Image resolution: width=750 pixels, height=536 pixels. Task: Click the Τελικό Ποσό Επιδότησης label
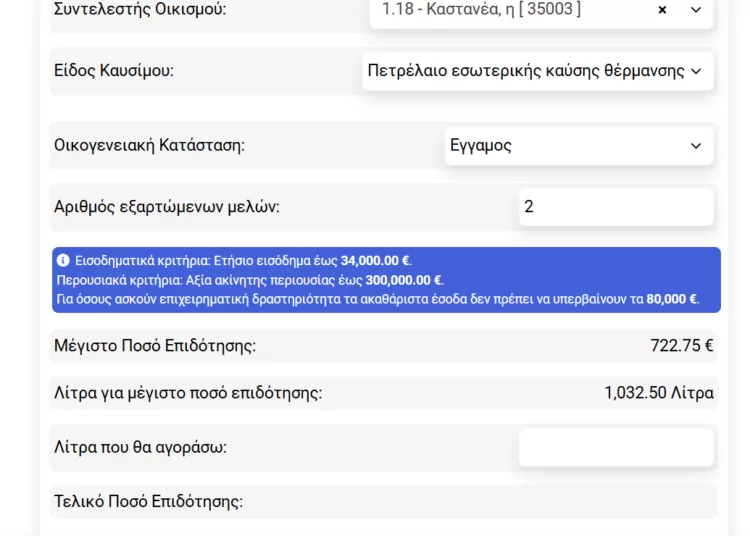pyautogui.click(x=148, y=502)
